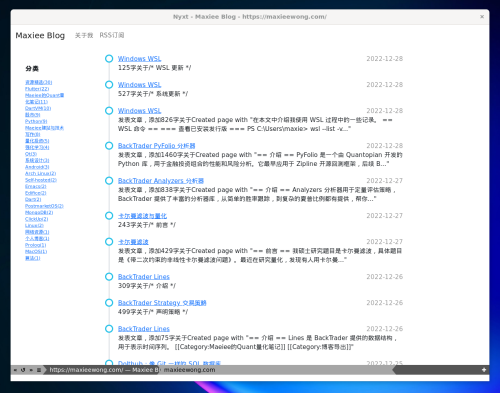The image size is (500, 393).
Task: Select the maxieewong.com tab in status bar
Action: (189, 370)
